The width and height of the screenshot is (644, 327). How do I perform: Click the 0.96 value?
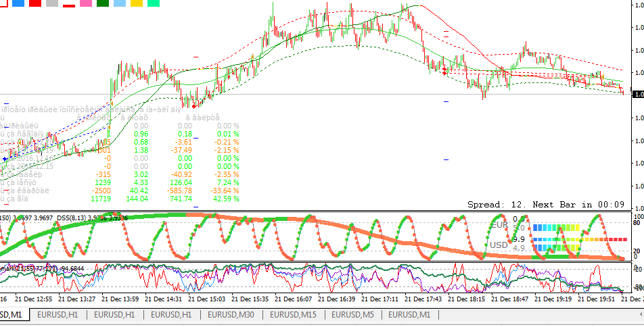pos(141,134)
